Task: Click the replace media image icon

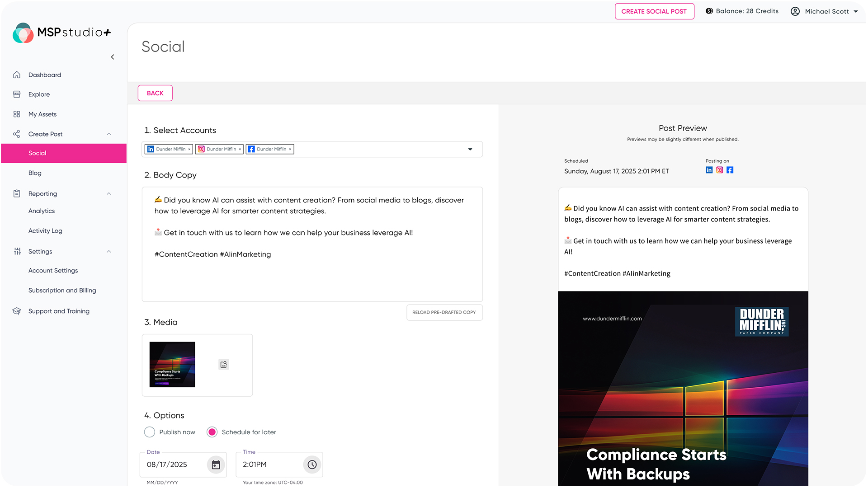Action: [224, 365]
